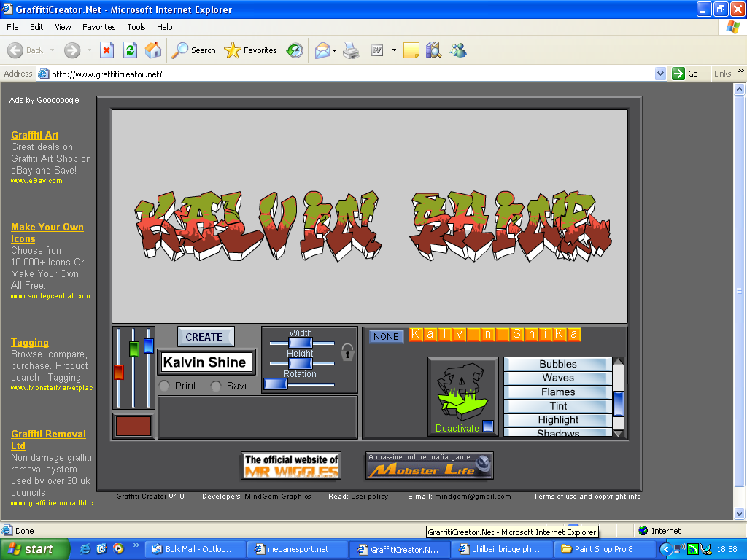The image size is (747, 560).
Task: Open Outlook Express quick launch icon
Action: coord(101,549)
